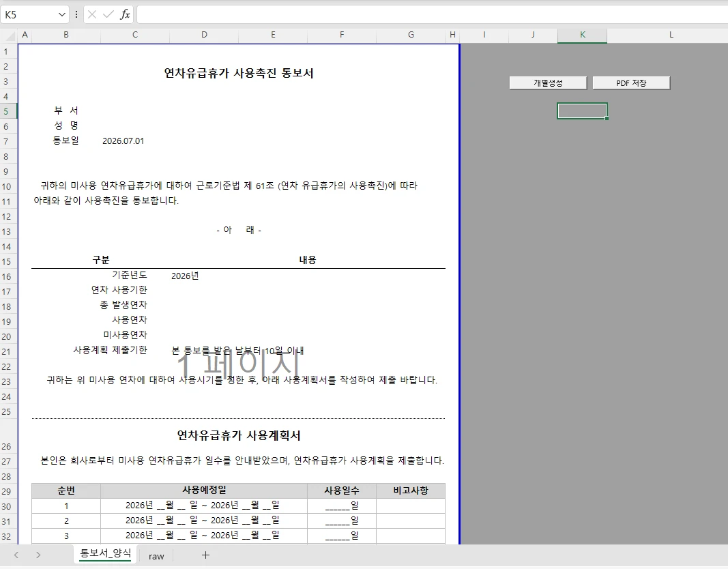Select column B header
Screen dimensions: 728x569
[66, 35]
